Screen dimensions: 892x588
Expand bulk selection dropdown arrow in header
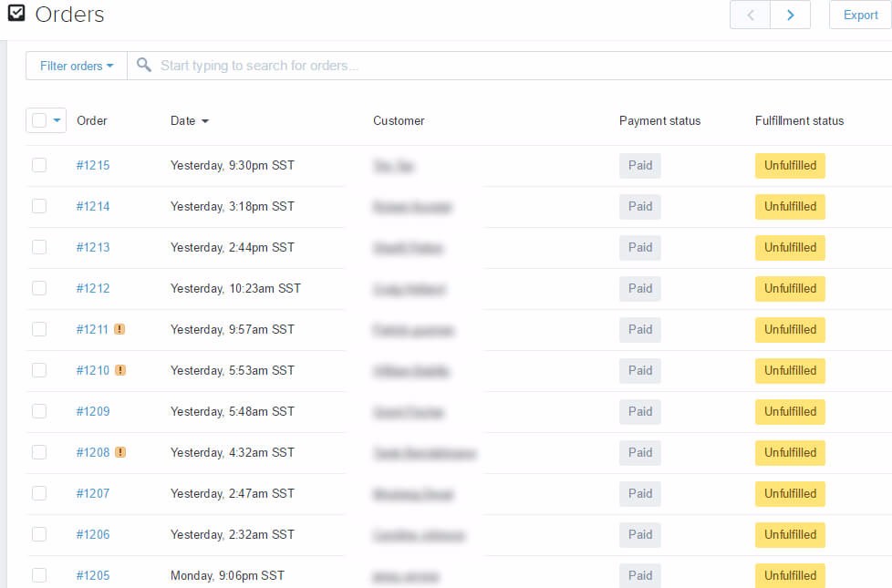[x=57, y=120]
